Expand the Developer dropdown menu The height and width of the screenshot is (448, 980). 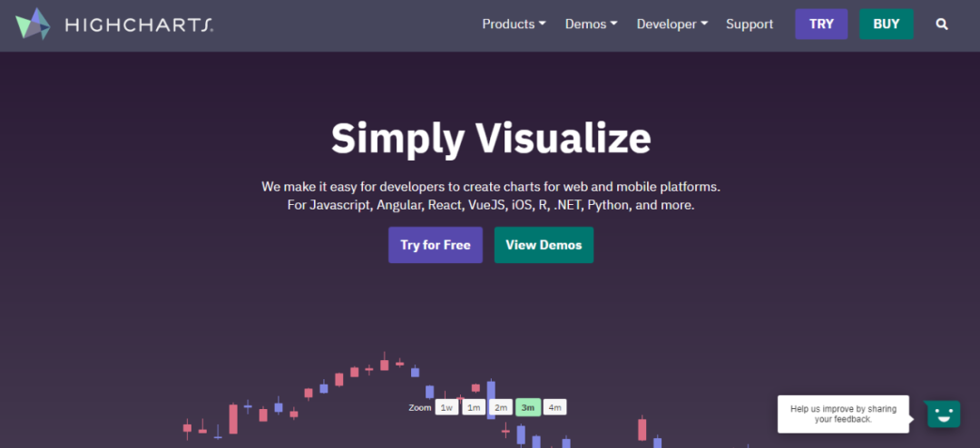coord(671,24)
